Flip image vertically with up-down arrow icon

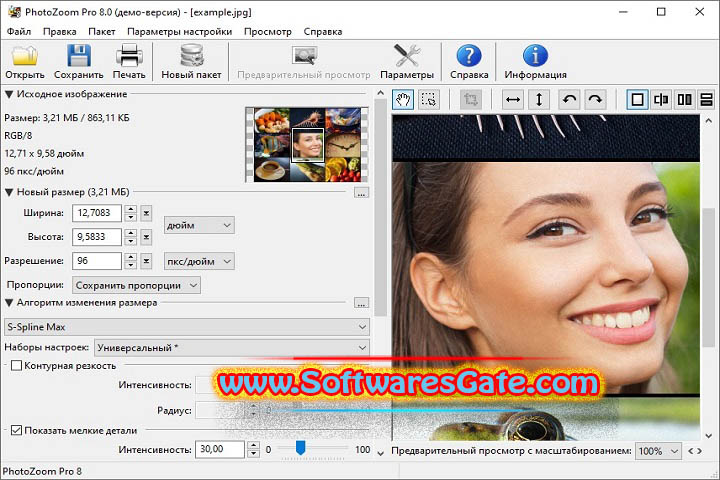[x=539, y=99]
